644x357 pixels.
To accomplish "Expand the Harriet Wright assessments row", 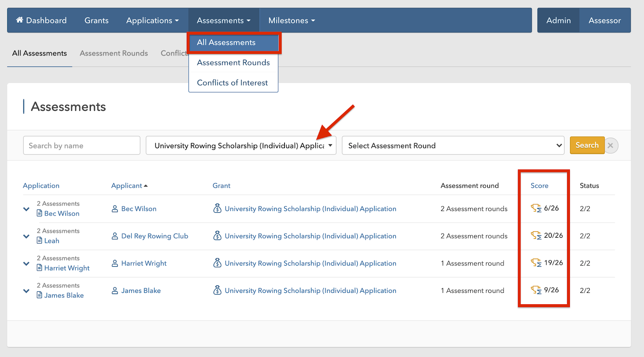I will 26,264.
